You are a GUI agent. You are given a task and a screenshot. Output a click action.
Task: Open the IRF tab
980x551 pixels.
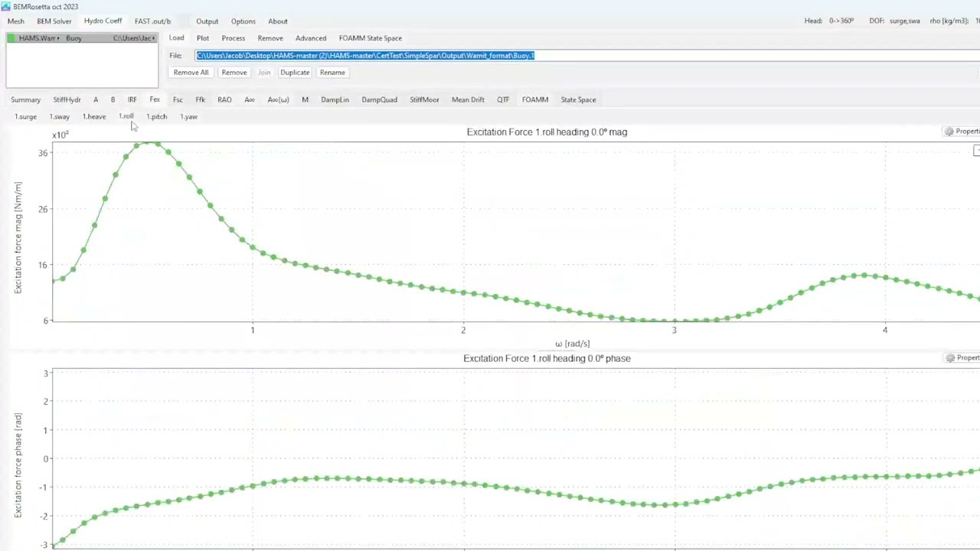pyautogui.click(x=132, y=100)
